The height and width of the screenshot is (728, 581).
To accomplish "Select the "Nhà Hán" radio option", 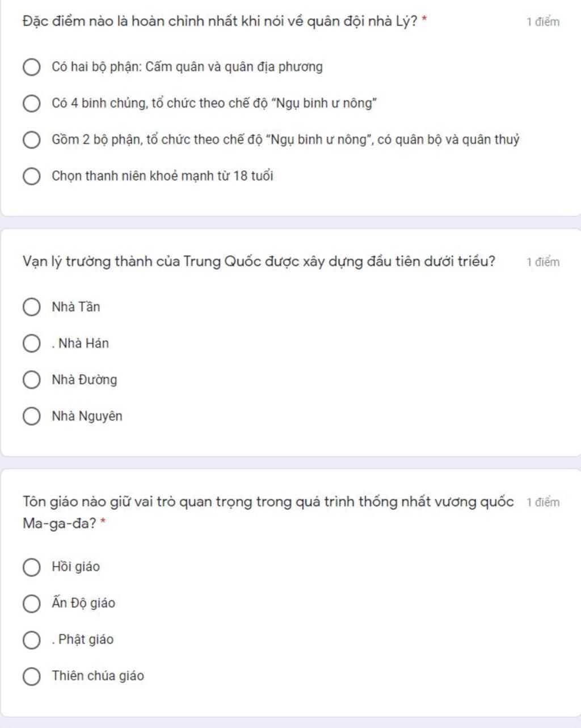I will coord(31,343).
